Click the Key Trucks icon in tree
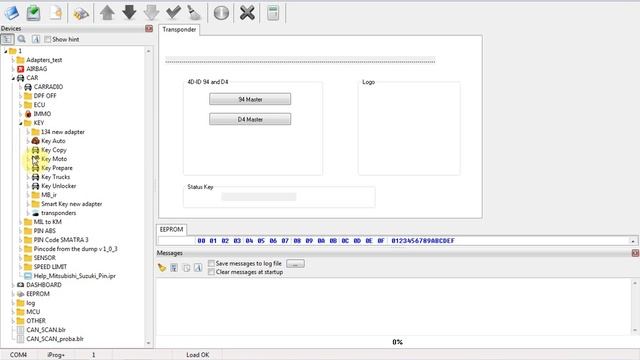This screenshot has height=360, width=640. click(36, 177)
